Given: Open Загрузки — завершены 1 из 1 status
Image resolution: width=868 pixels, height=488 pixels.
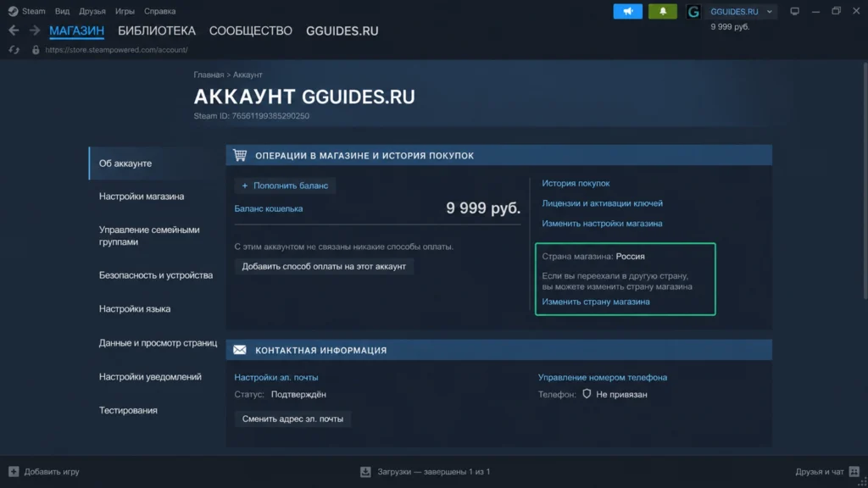Looking at the screenshot, I should (x=434, y=471).
